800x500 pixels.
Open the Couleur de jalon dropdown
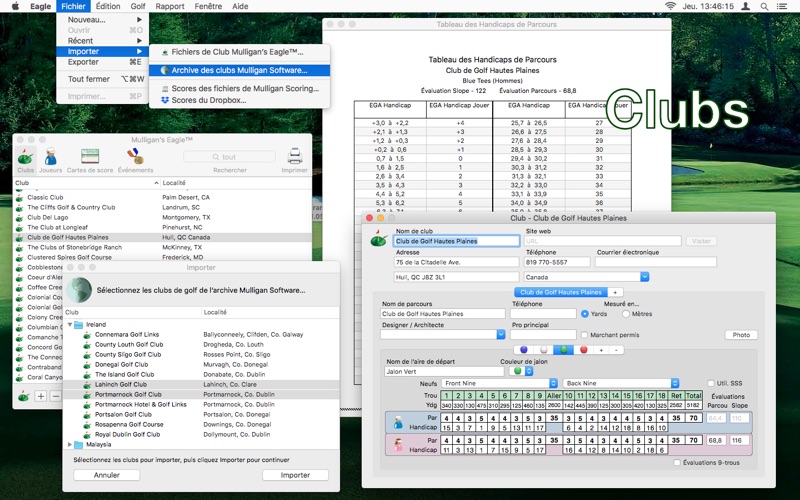point(521,371)
